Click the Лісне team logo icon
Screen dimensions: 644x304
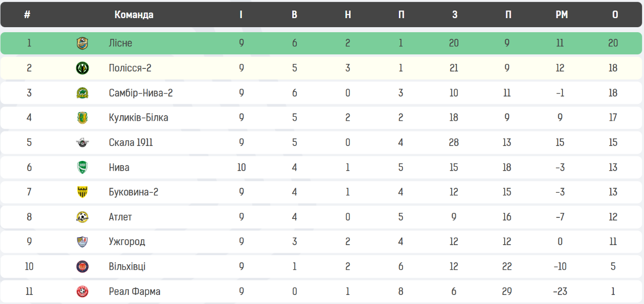[82, 43]
